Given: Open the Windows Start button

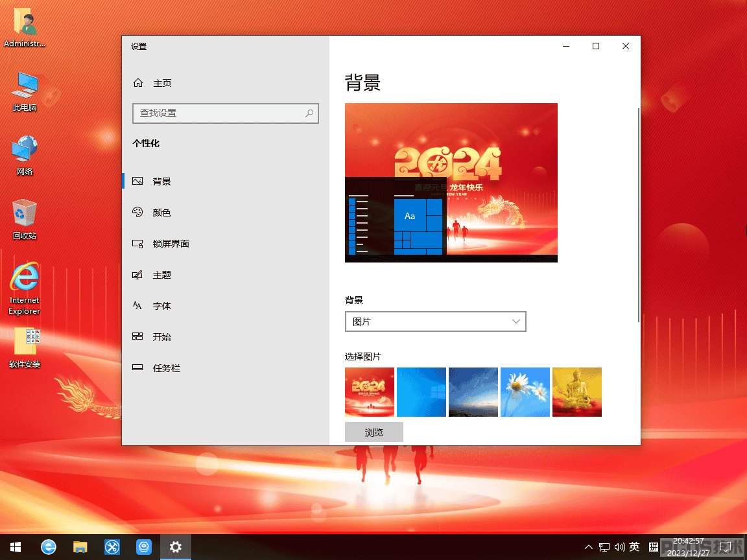Looking at the screenshot, I should click(x=16, y=547).
